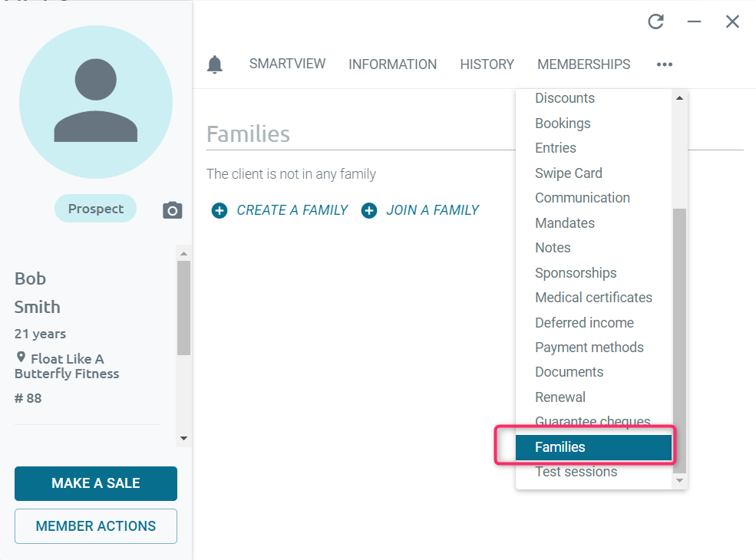Click the plus icon beside Join a Family
The image size is (756, 560).
click(369, 211)
